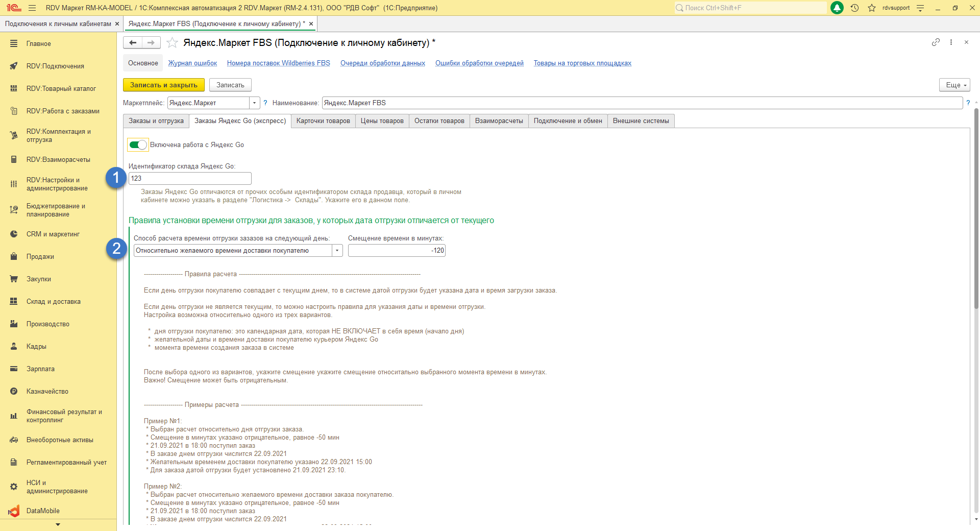Image resolution: width=980 pixels, height=531 pixels.
Task: Open the title bar settings lines icon
Action: [920, 8]
